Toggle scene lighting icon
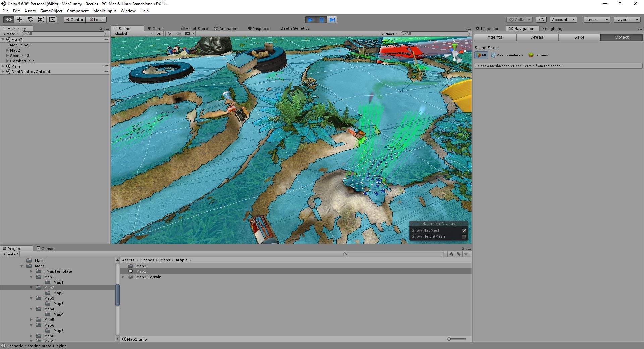The width and height of the screenshot is (644, 349). tap(170, 34)
